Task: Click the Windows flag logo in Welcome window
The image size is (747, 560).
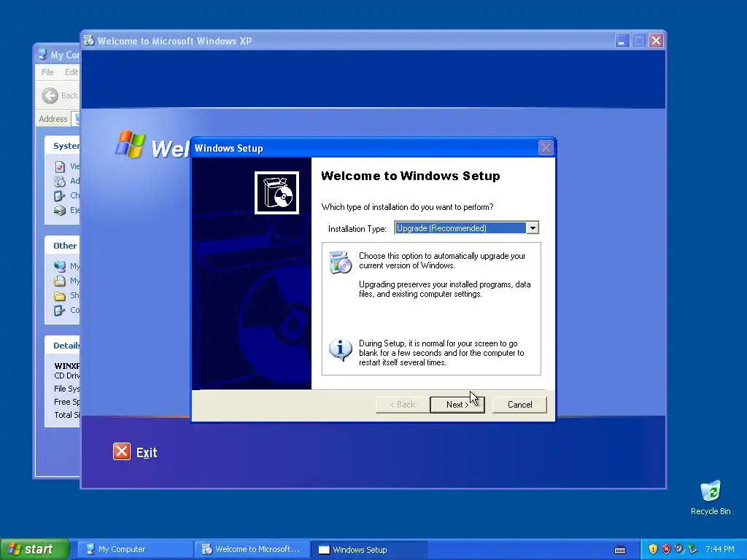Action: [x=130, y=144]
